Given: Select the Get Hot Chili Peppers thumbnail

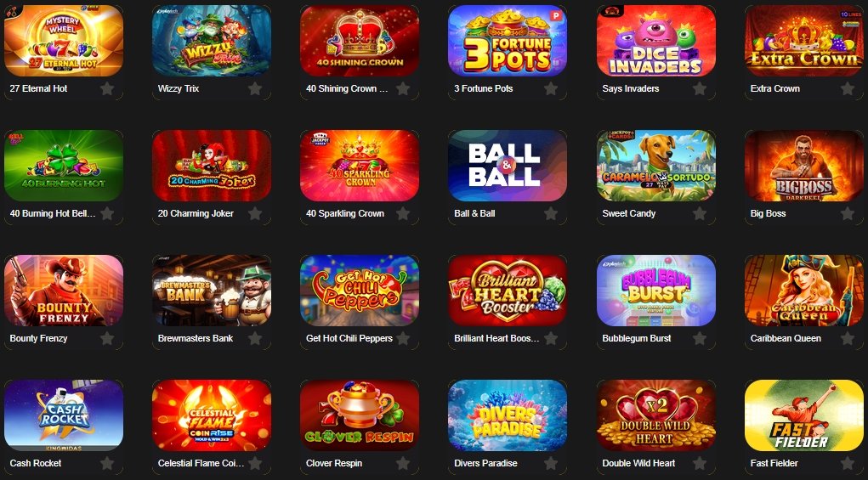Looking at the screenshot, I should click(x=360, y=291).
